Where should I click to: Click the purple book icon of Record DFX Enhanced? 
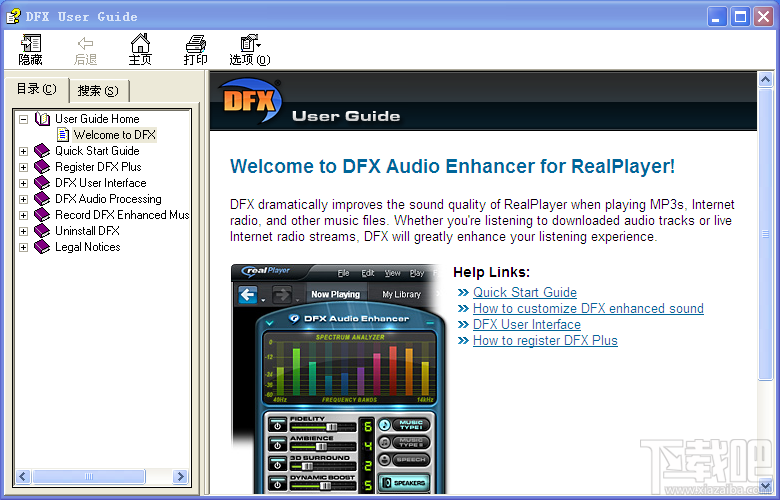click(42, 215)
